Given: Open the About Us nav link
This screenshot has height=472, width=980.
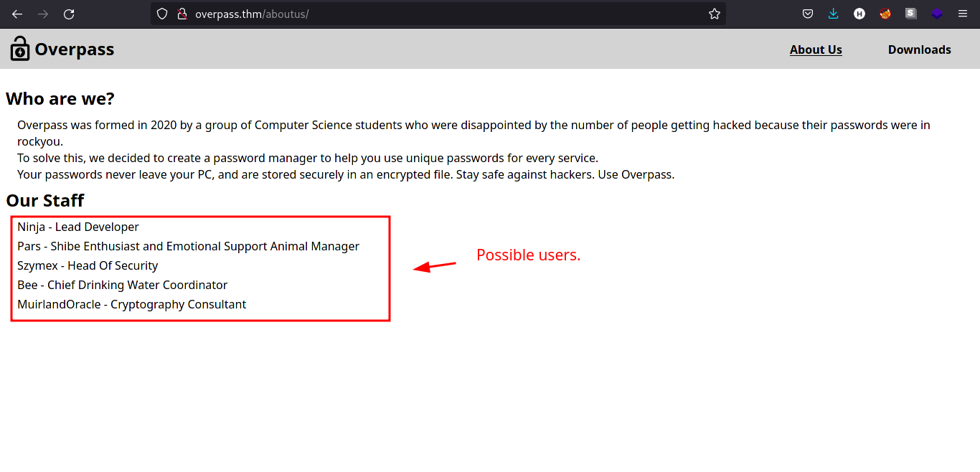Looking at the screenshot, I should [816, 49].
